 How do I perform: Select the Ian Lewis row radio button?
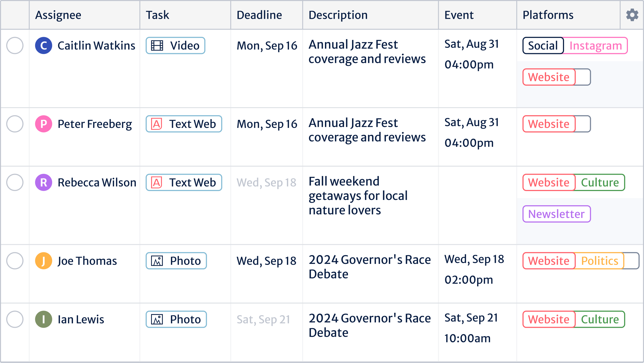pyautogui.click(x=15, y=319)
